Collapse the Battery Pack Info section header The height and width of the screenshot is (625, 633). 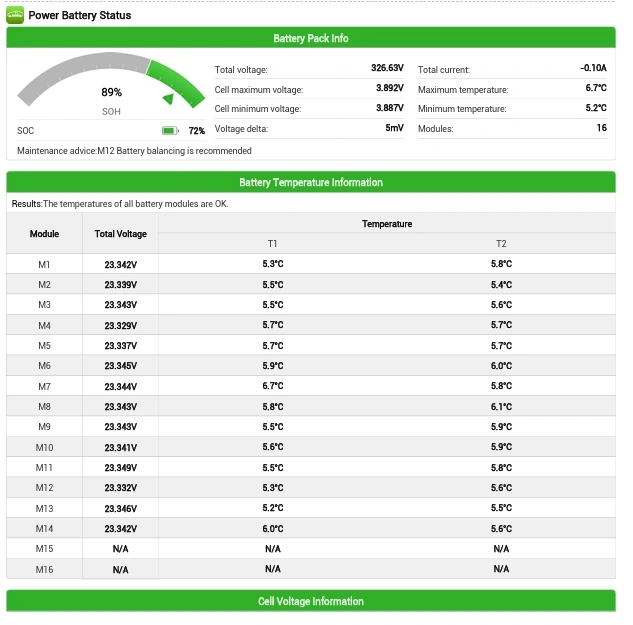[310, 38]
